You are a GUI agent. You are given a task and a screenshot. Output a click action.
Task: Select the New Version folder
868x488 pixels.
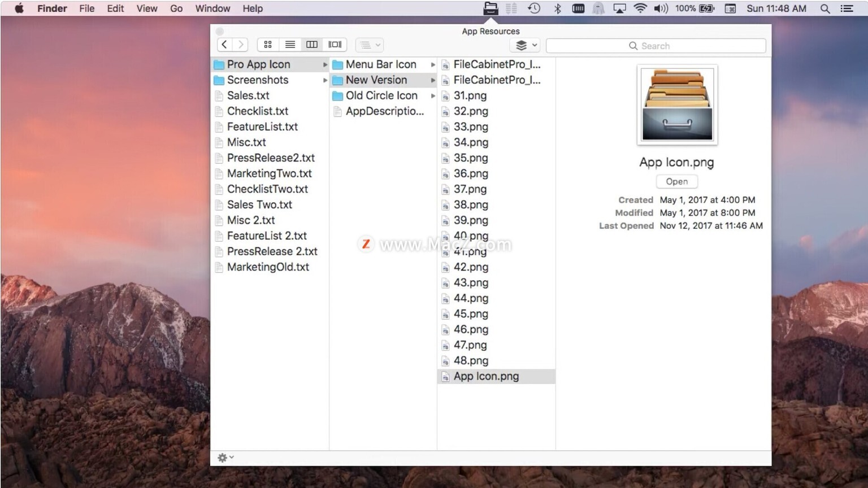(x=383, y=80)
